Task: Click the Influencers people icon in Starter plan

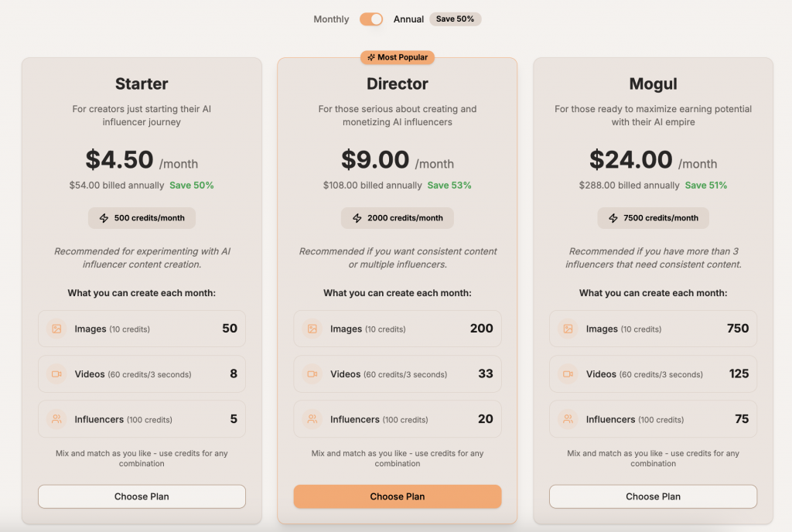Action: [56, 419]
